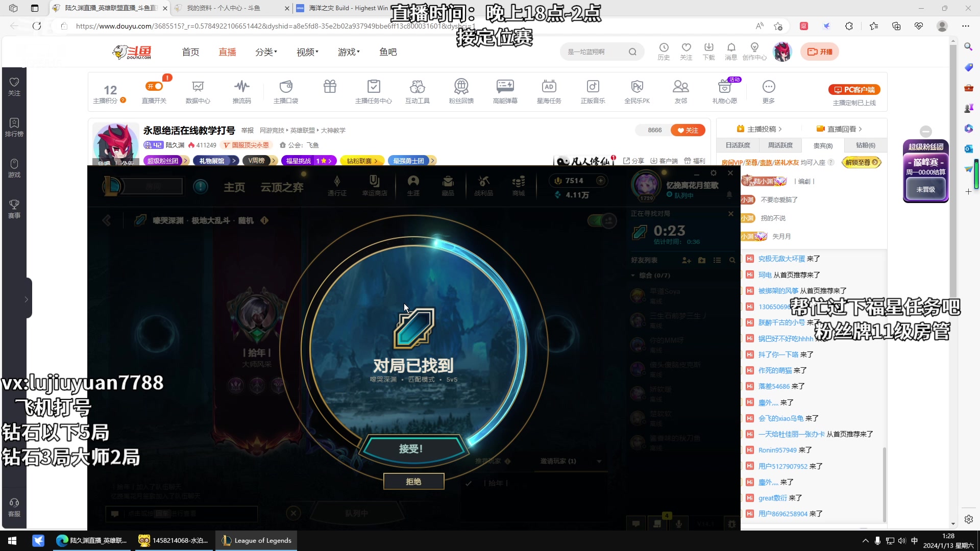Click the chat list scrollbar

coord(885,484)
